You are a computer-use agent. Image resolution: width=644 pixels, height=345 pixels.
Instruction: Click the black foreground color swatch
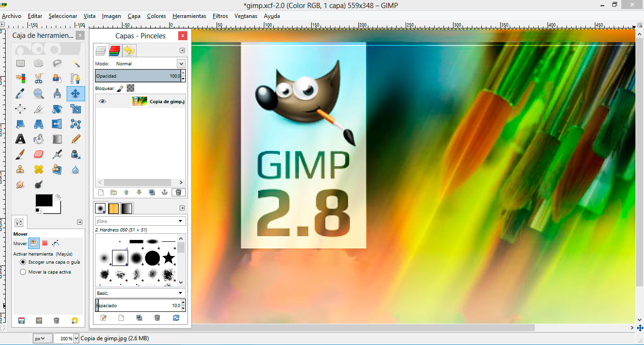44,200
